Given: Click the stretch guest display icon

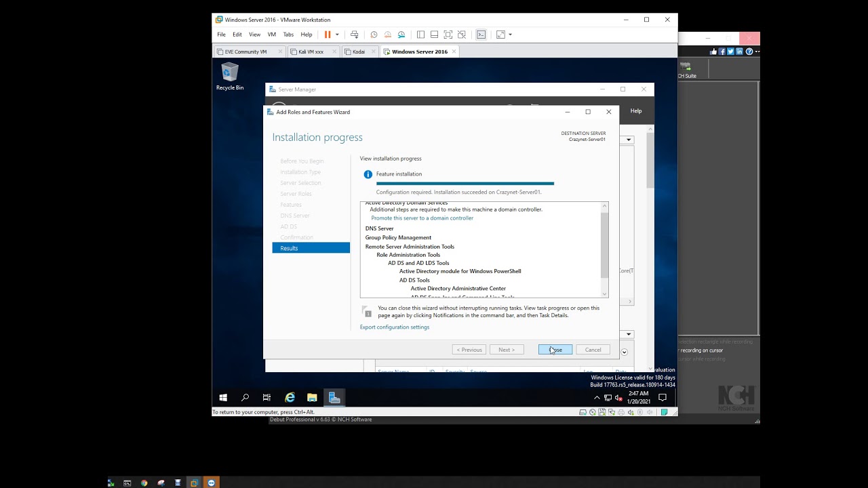Looking at the screenshot, I should (x=500, y=35).
